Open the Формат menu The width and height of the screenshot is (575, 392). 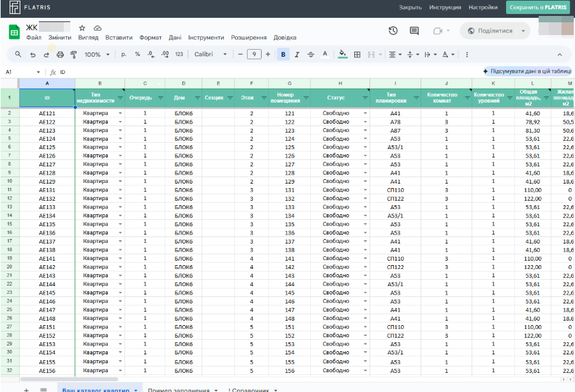[x=151, y=38]
